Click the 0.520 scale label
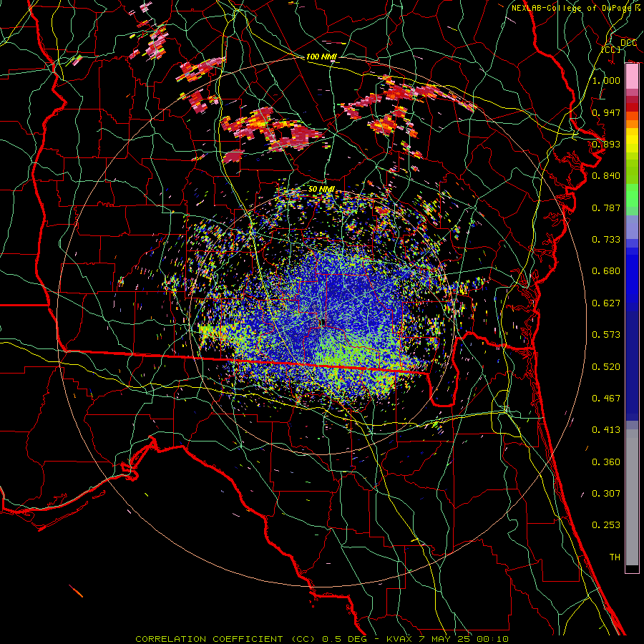Image resolution: width=644 pixels, height=644 pixels. [x=606, y=367]
